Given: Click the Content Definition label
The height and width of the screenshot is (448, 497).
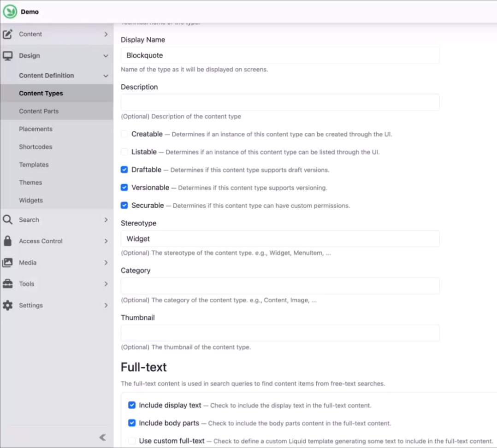Looking at the screenshot, I should point(46,76).
